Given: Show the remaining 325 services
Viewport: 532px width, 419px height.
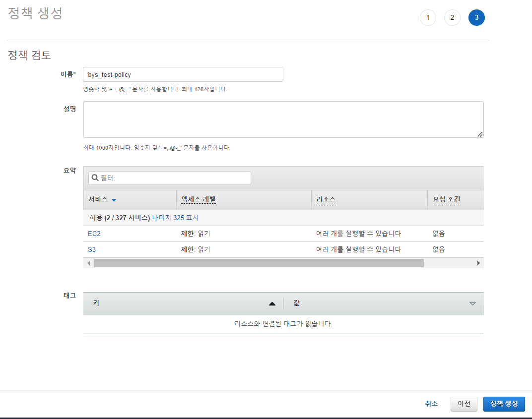Looking at the screenshot, I should (175, 218).
